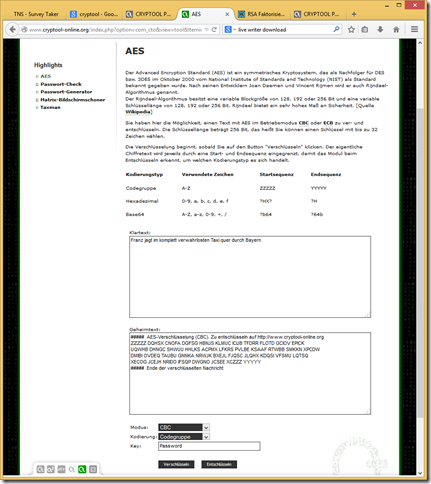The width and height of the screenshot is (431, 484).
Task: Reload the page with the refresh icon
Action: [x=214, y=30]
